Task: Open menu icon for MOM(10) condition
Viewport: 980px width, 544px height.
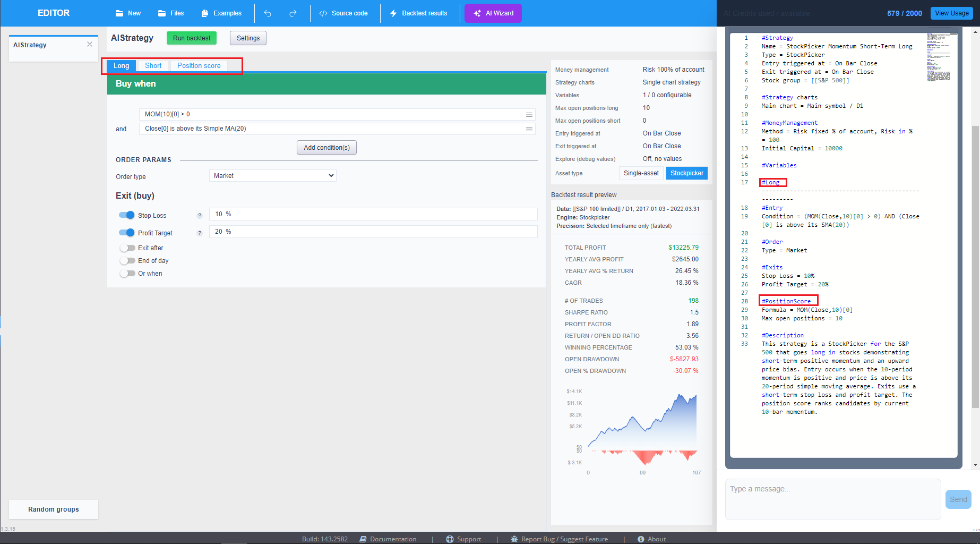Action: (x=529, y=115)
